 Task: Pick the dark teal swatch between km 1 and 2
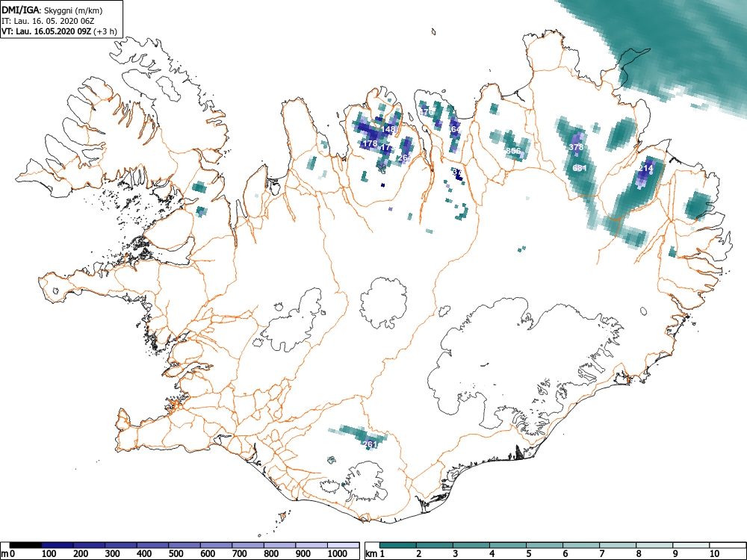pos(398,545)
